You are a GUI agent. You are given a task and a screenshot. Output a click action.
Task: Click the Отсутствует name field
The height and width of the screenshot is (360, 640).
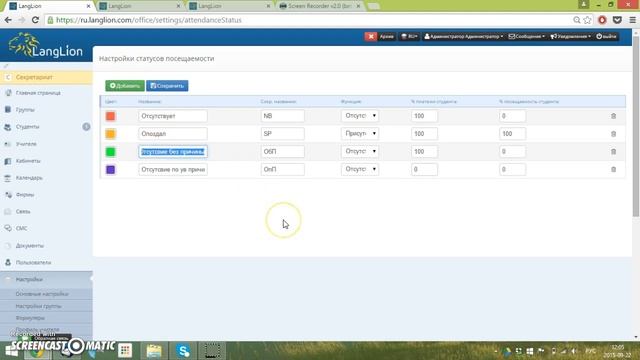(173, 116)
